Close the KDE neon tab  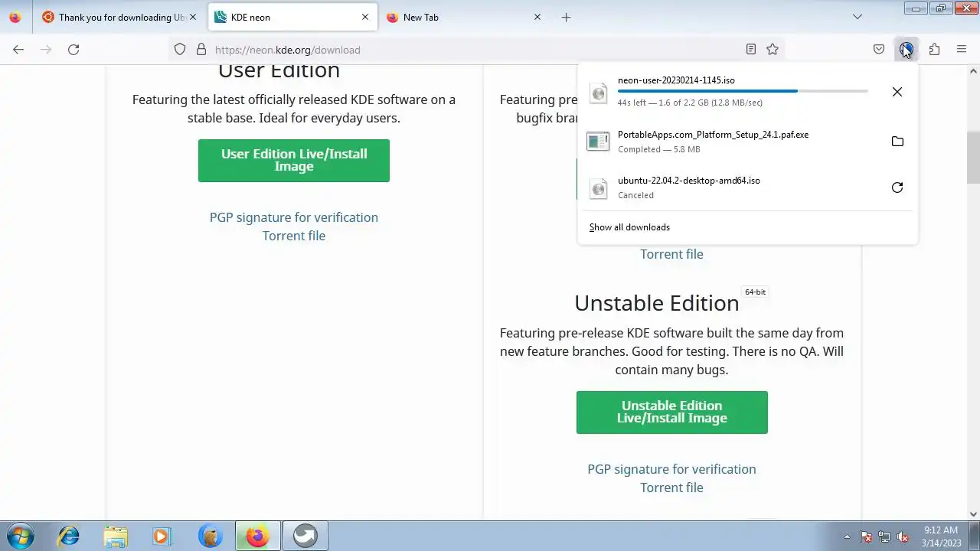(x=365, y=17)
